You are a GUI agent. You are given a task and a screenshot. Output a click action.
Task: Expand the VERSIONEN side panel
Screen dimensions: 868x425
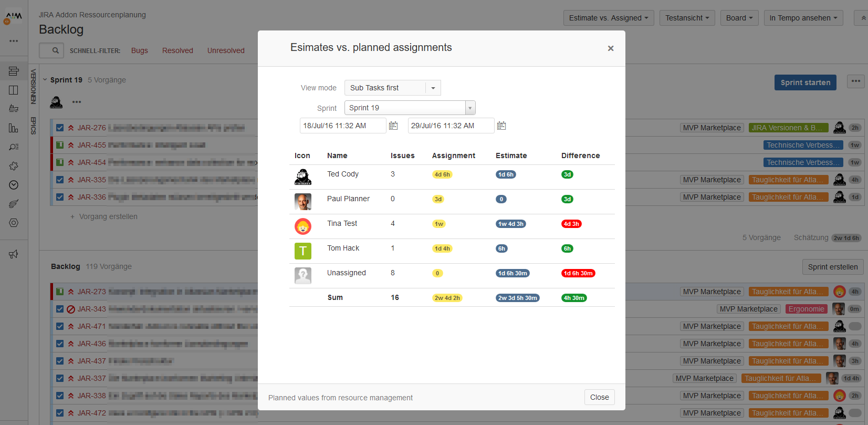coord(33,87)
